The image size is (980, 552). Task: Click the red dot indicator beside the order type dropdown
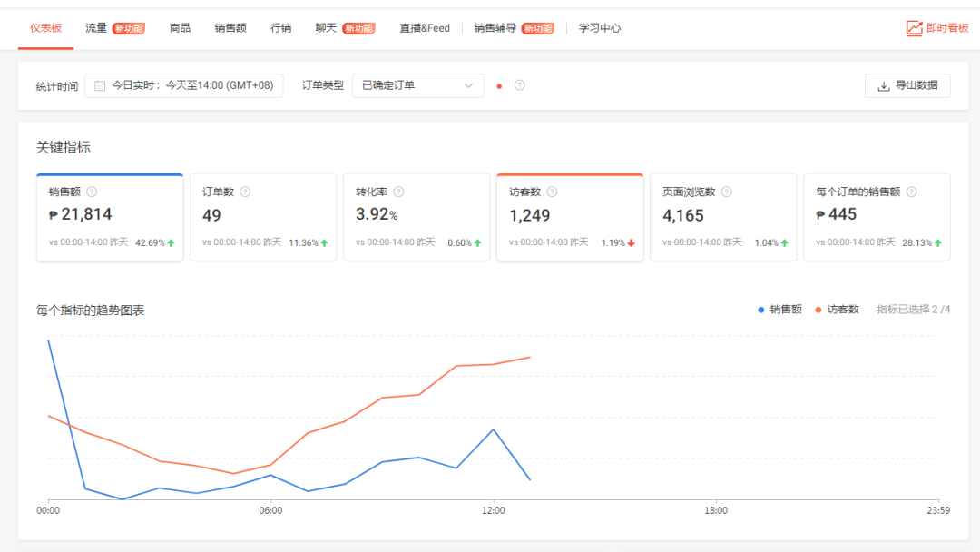tap(499, 86)
